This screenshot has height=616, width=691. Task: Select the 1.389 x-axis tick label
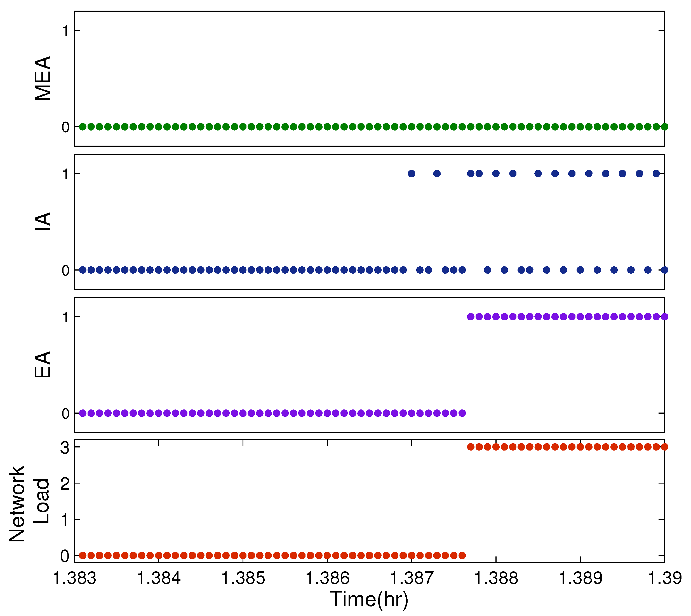[x=580, y=578]
